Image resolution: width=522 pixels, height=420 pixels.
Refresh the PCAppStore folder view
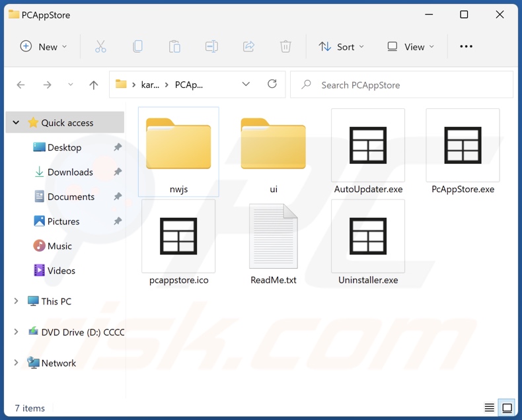click(x=272, y=84)
